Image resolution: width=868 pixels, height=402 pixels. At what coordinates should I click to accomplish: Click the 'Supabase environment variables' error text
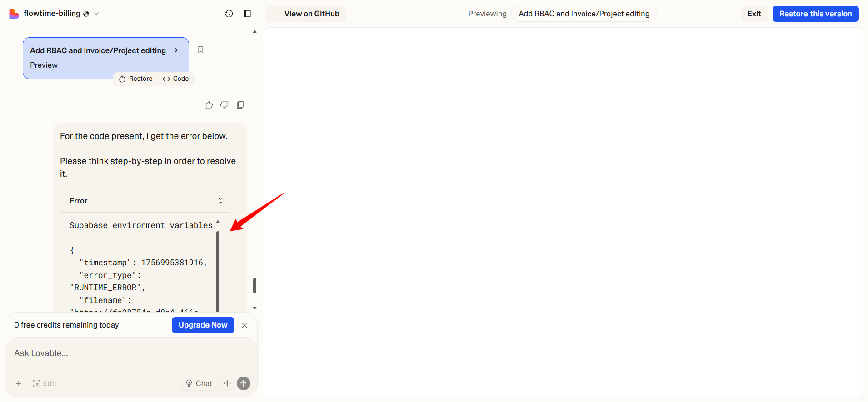coord(141,225)
